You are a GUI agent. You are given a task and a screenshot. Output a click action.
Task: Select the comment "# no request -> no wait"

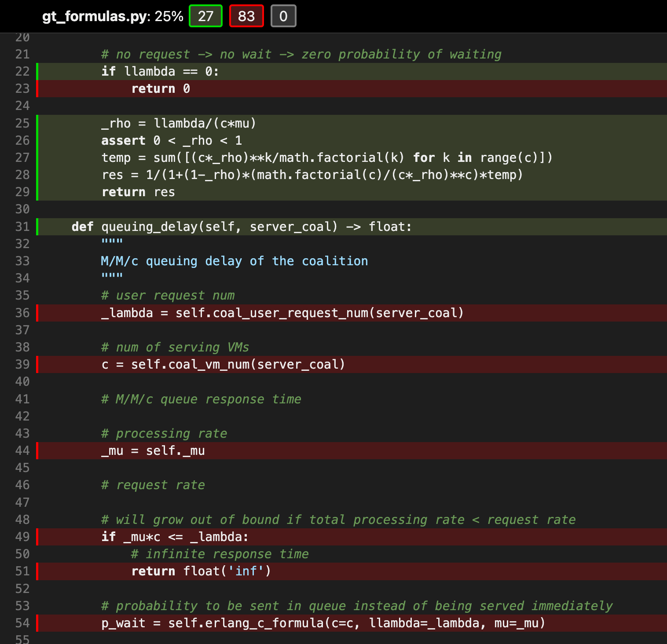click(186, 55)
